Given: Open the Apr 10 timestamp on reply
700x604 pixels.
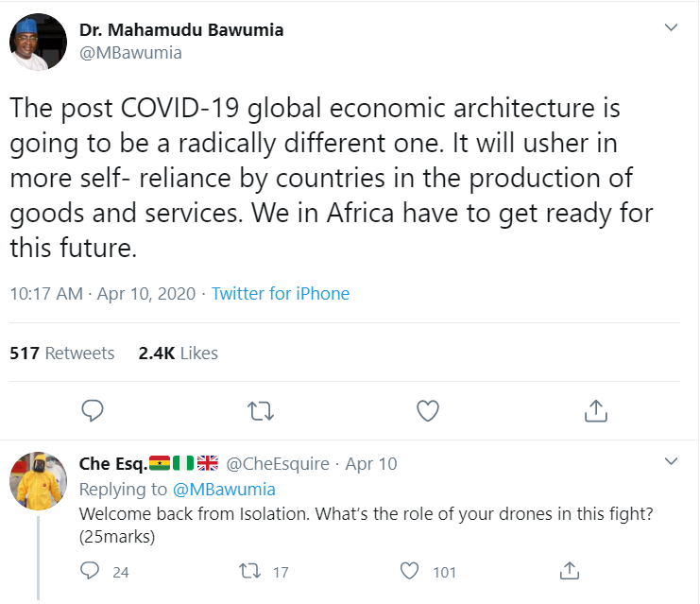Looking at the screenshot, I should point(371,464).
